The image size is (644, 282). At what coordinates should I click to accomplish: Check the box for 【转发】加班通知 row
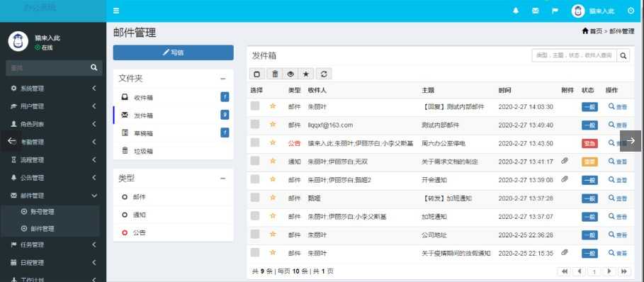pos(255,198)
